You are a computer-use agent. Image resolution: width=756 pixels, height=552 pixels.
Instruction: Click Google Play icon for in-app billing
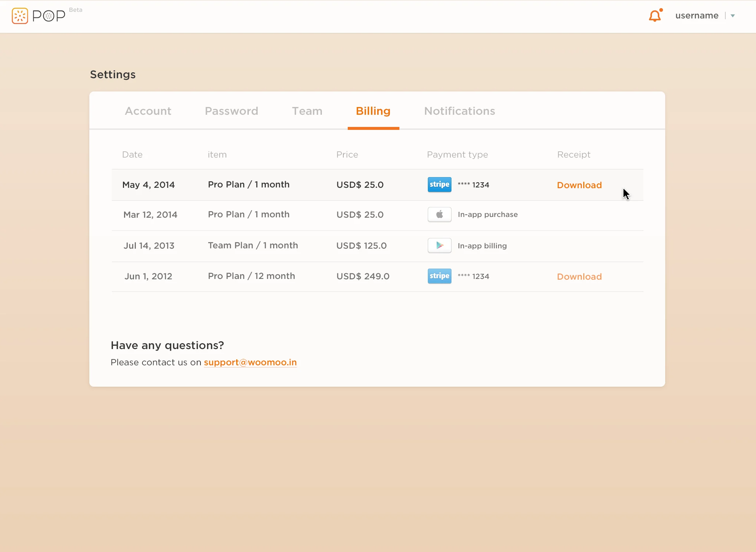[439, 245]
